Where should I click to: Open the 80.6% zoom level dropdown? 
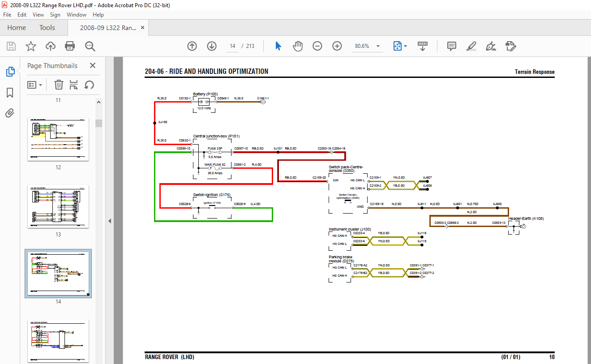coord(367,46)
